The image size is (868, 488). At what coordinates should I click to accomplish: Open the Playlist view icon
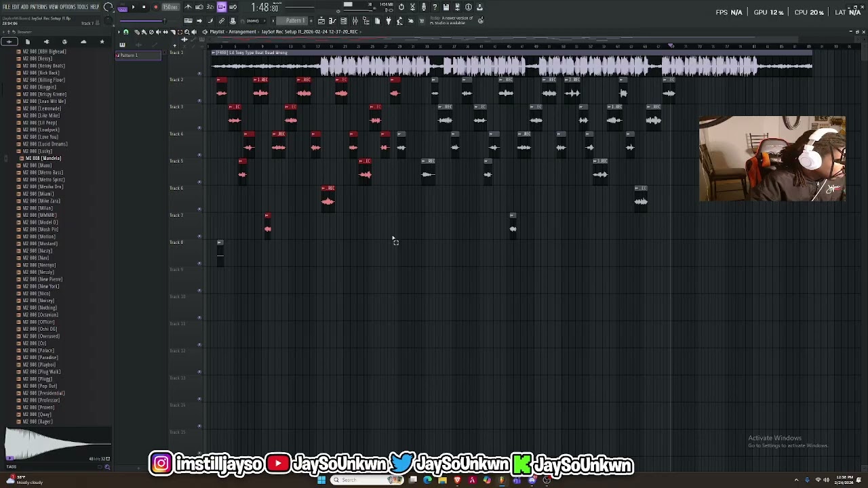[321, 20]
